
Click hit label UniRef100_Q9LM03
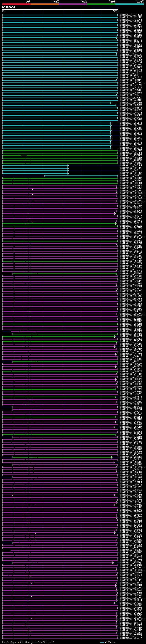[131, 65]
